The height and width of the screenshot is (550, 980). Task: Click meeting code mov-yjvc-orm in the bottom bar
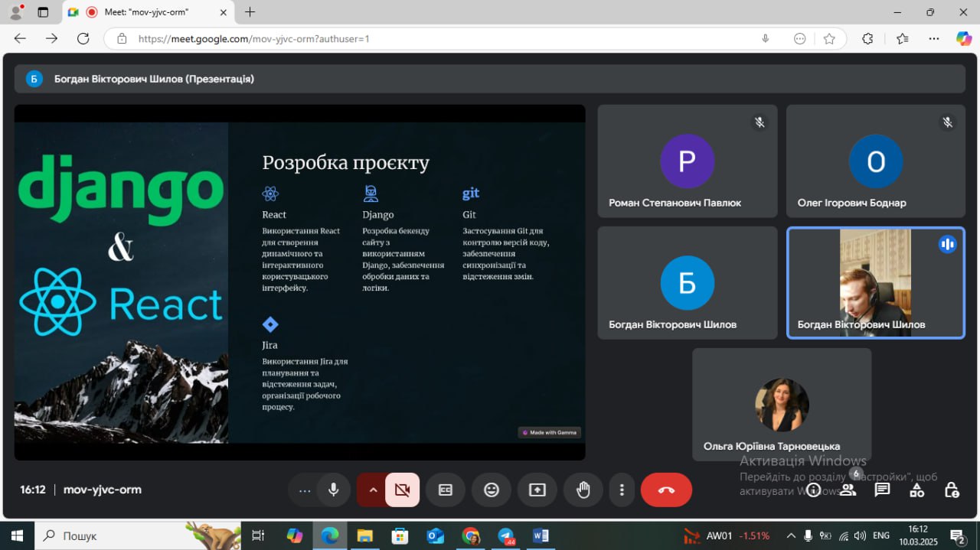[103, 490]
